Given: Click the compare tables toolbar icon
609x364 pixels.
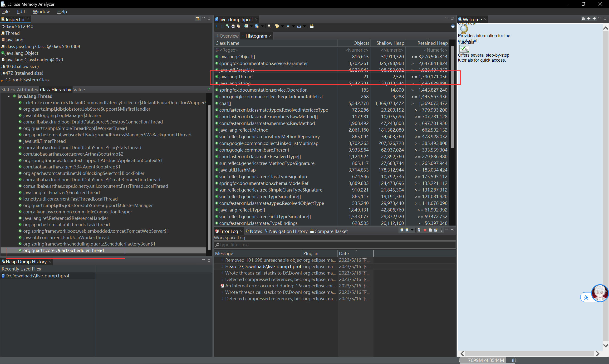Looking at the screenshot, I should [312, 26].
